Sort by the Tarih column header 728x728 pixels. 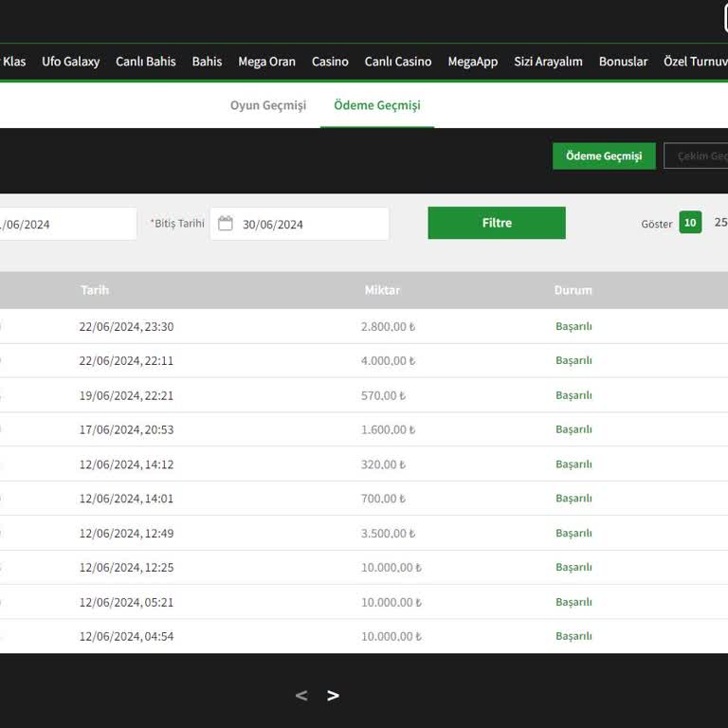coord(95,290)
